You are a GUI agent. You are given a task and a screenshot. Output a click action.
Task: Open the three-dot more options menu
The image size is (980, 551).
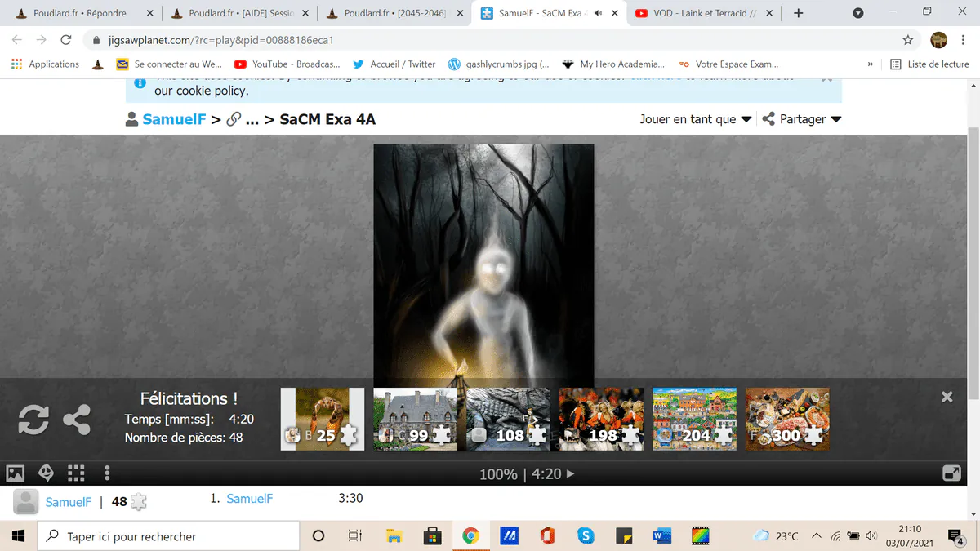(107, 473)
